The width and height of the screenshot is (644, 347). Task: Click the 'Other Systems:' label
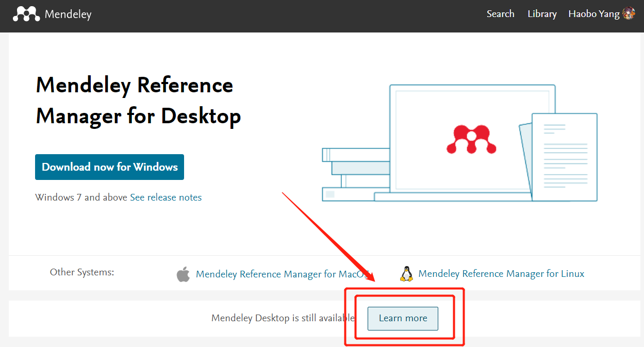pyautogui.click(x=82, y=272)
